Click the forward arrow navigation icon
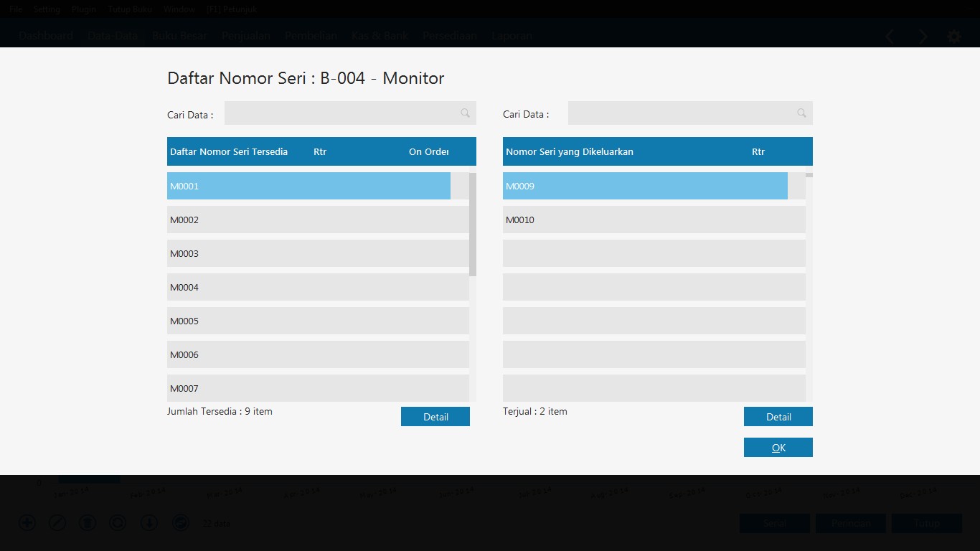Image resolution: width=980 pixels, height=551 pixels. click(x=923, y=37)
